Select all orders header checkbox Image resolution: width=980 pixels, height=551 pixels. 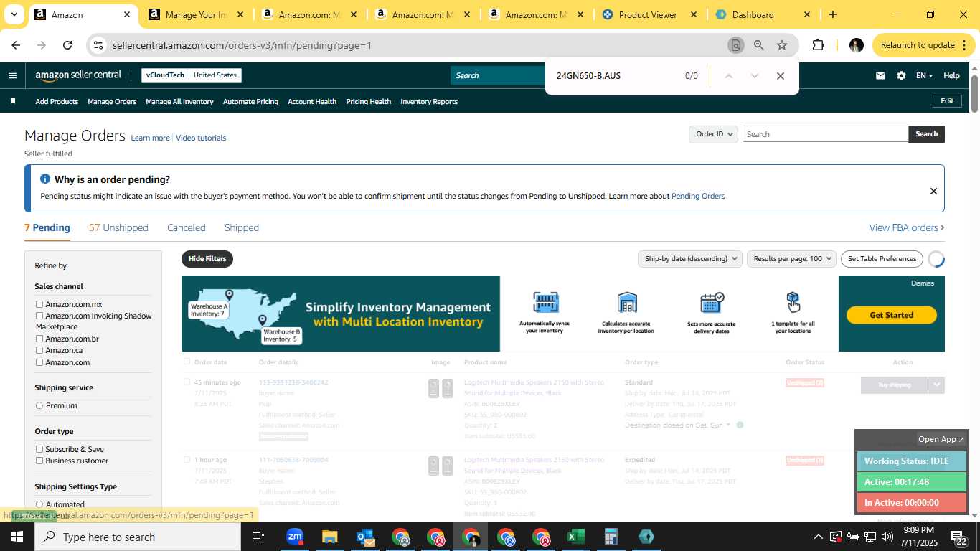click(187, 362)
